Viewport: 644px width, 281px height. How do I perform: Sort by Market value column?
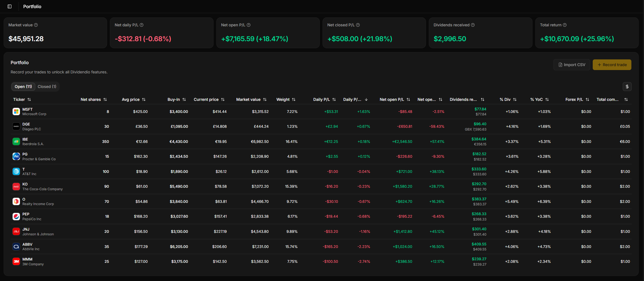pyautogui.click(x=251, y=99)
